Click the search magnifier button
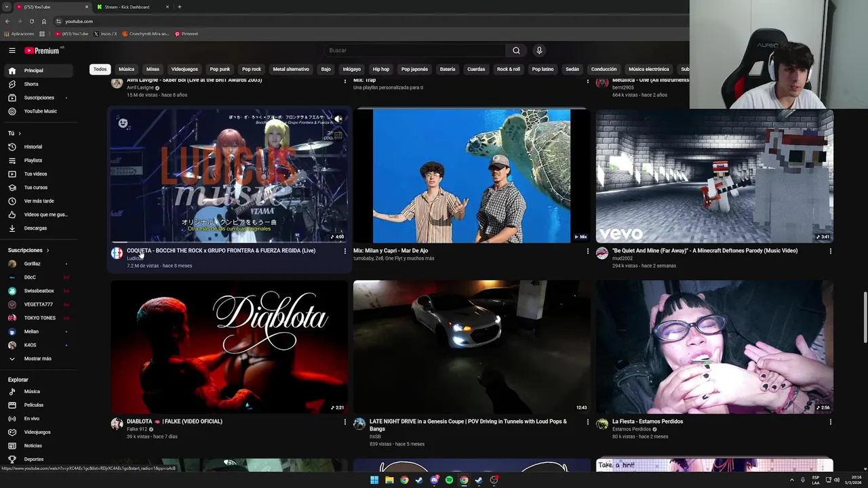The image size is (868, 488). point(516,50)
